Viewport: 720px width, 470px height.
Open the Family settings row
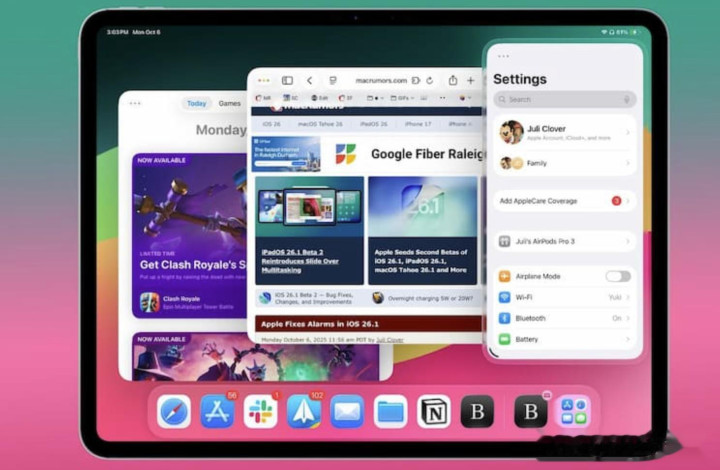coord(565,163)
